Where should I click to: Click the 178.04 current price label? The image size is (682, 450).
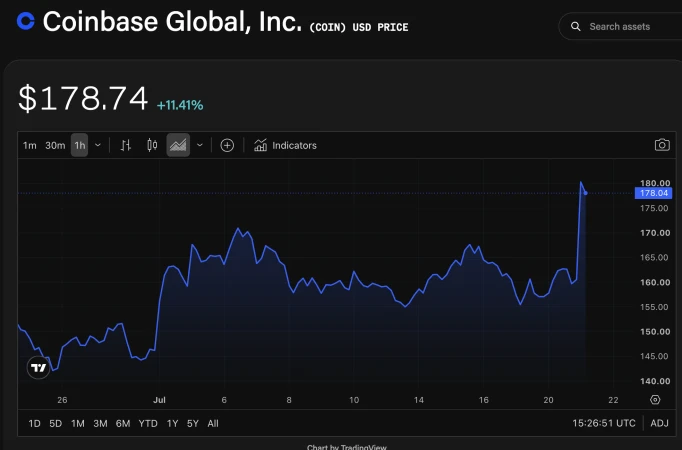[x=653, y=193]
